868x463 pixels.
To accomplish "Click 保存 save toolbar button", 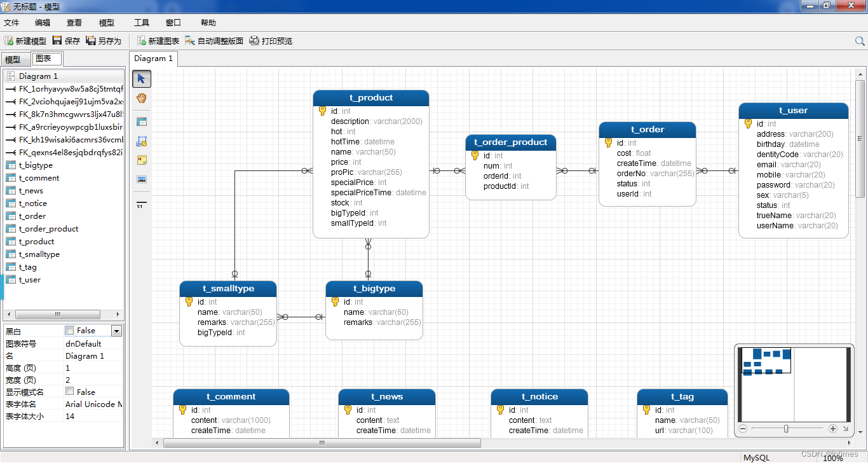I will pyautogui.click(x=66, y=41).
